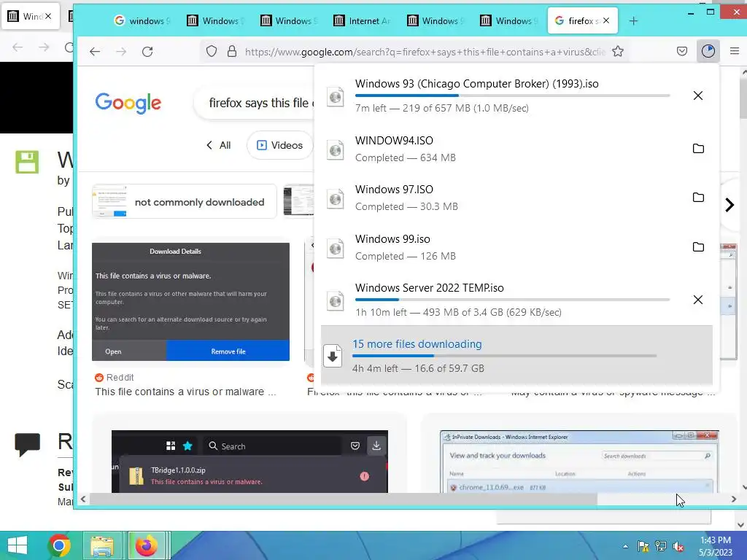Screen dimensions: 747x560
Task: Open the Windows Start button
Action: (x=18, y=545)
